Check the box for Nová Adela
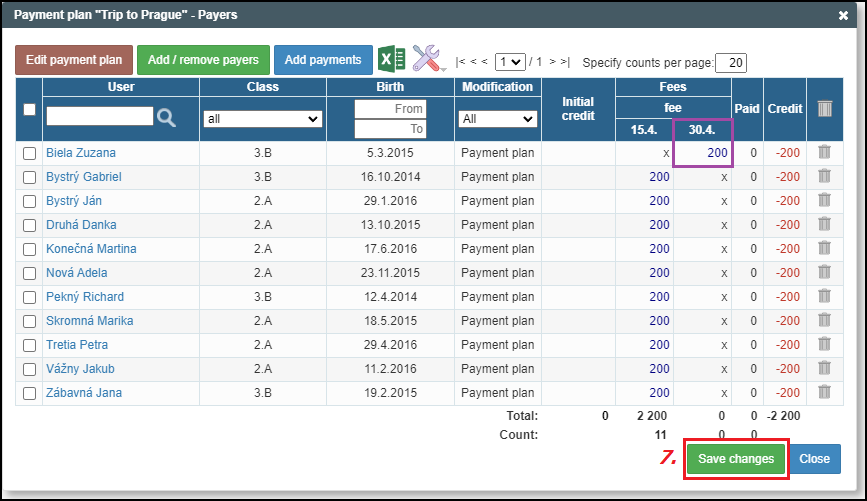Screen dimensions: 867x501 [x=29, y=273]
